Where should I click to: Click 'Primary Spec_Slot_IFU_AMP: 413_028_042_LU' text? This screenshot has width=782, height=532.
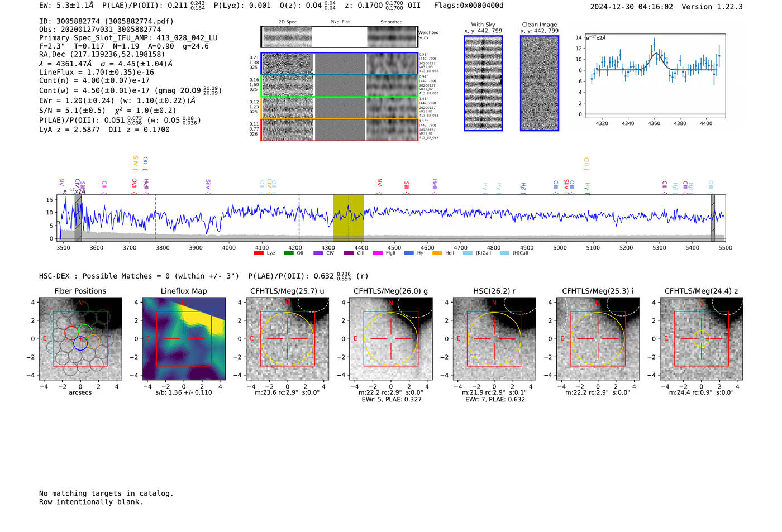click(128, 38)
